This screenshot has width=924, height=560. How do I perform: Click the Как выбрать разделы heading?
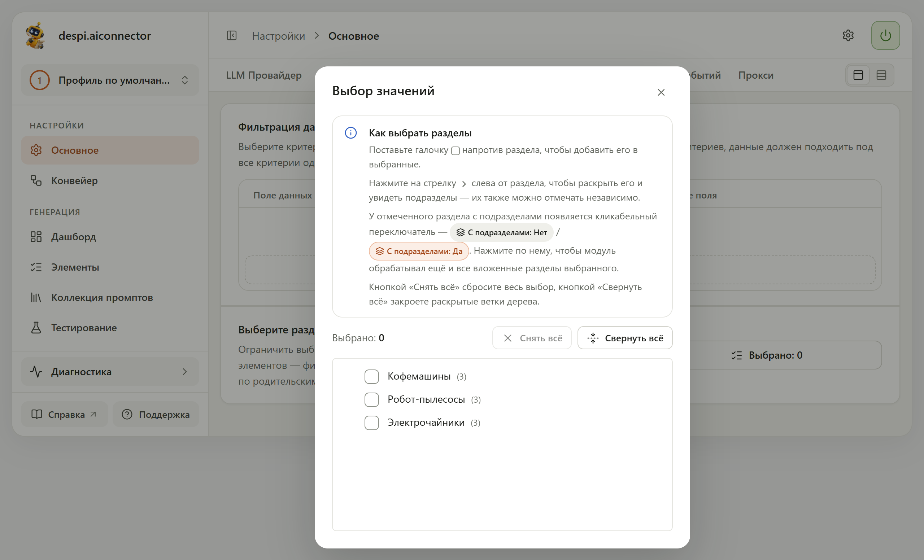[x=420, y=133]
